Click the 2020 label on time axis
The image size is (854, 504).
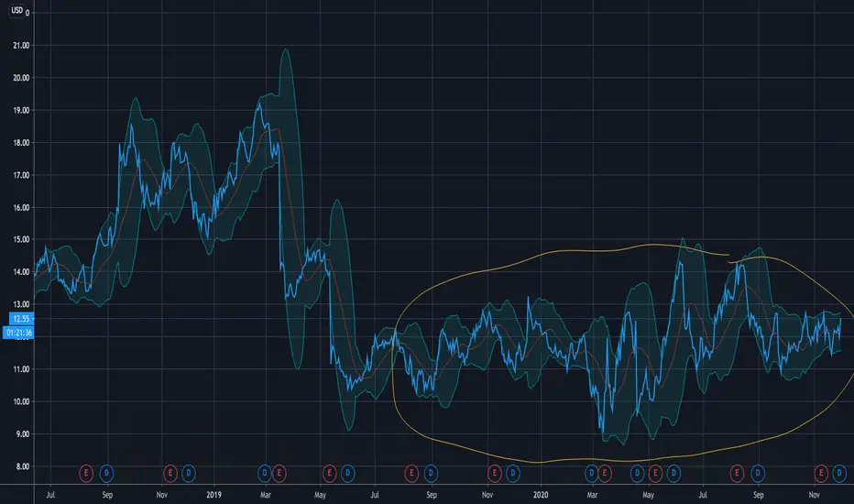pyautogui.click(x=541, y=495)
